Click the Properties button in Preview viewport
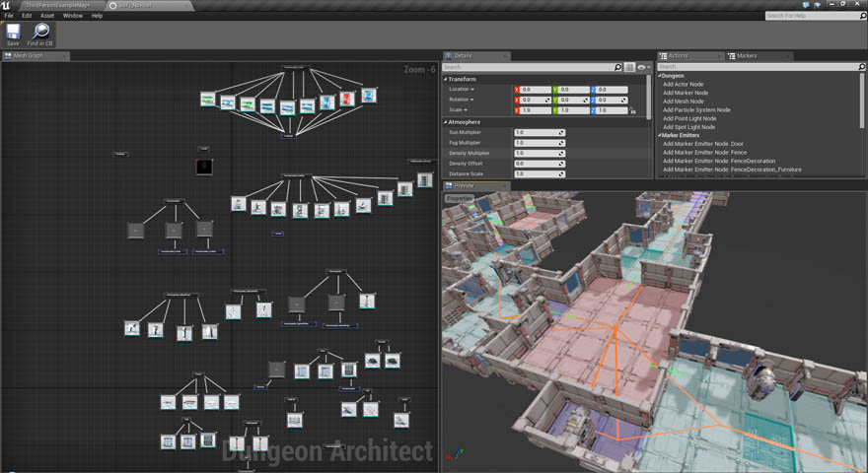 point(459,198)
